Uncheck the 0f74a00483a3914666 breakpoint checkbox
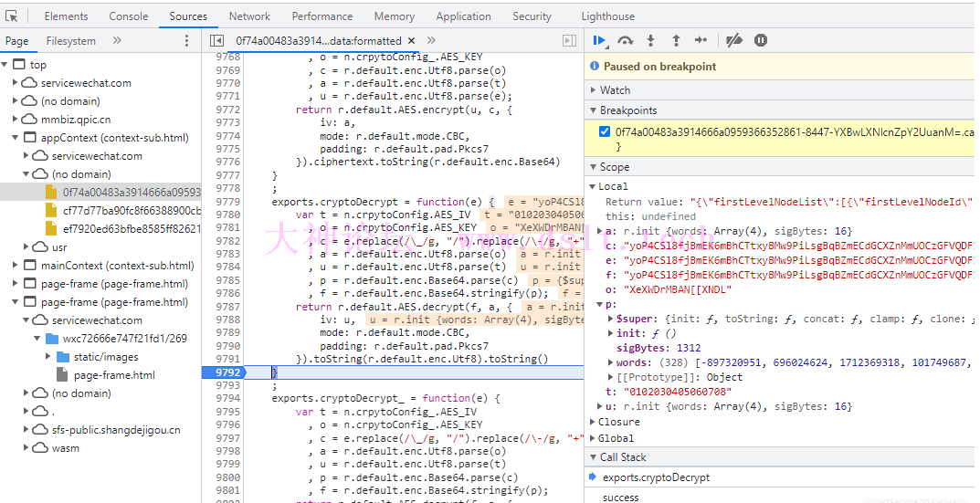Screen dimensions: 980x503 coord(604,131)
